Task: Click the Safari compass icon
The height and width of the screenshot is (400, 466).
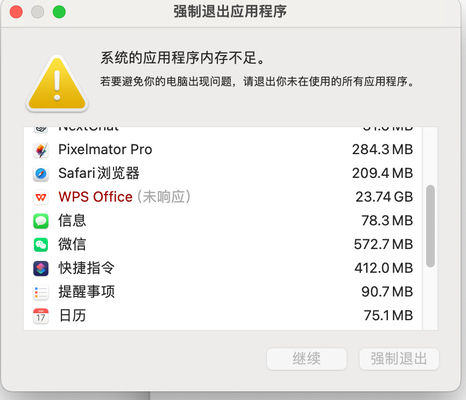Action: pos(41,174)
